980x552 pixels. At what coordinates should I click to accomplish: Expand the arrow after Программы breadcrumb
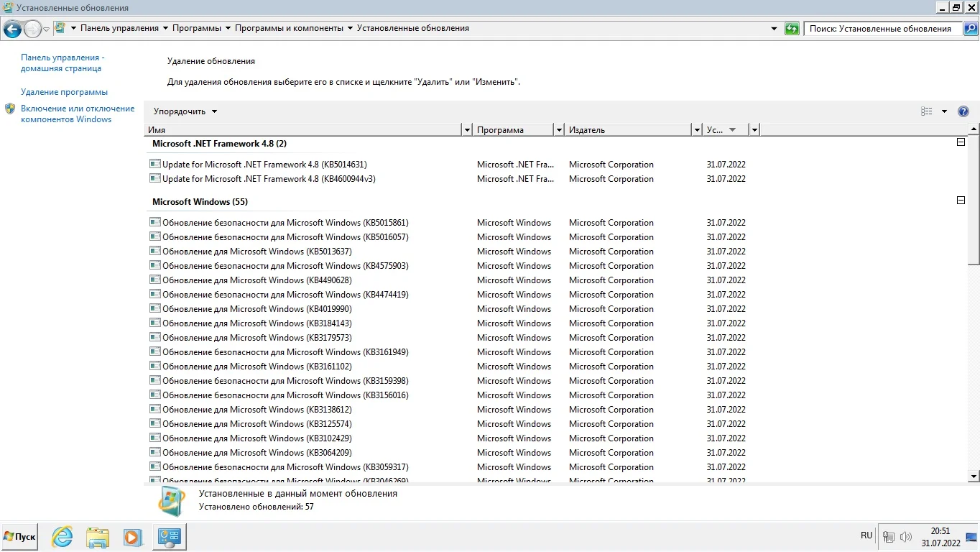pos(228,28)
